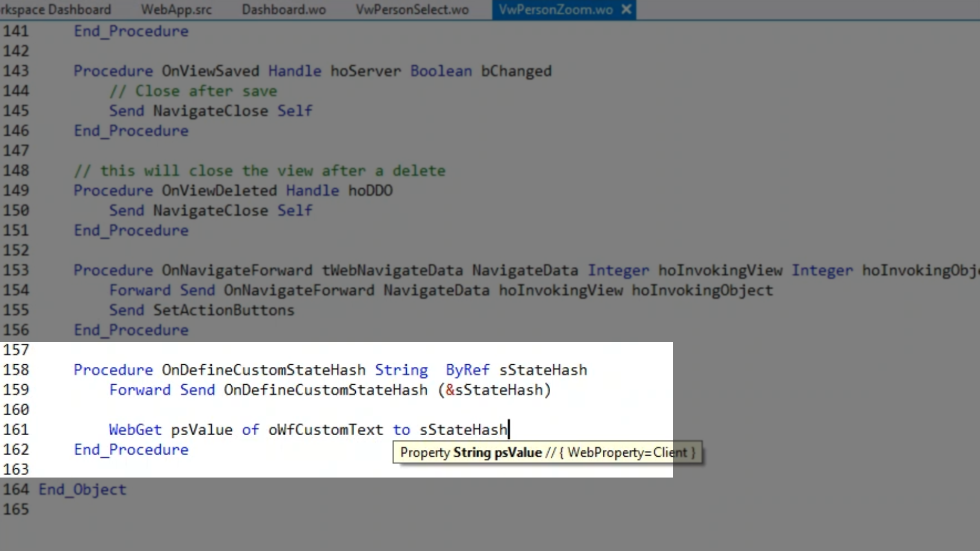Click the ByRef keyword on line 158
The width and height of the screenshot is (980, 551).
coord(467,370)
